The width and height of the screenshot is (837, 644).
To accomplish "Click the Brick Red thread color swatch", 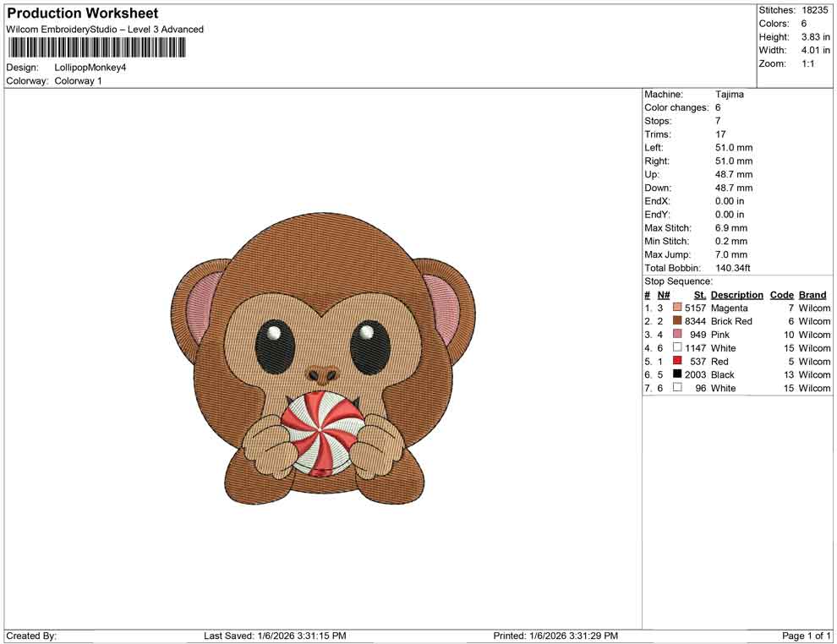I will tap(676, 321).
